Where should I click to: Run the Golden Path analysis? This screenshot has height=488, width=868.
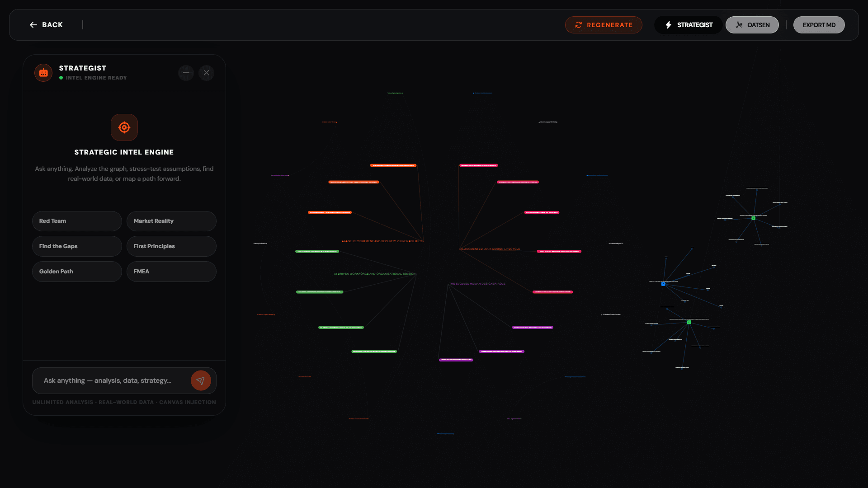tap(77, 272)
